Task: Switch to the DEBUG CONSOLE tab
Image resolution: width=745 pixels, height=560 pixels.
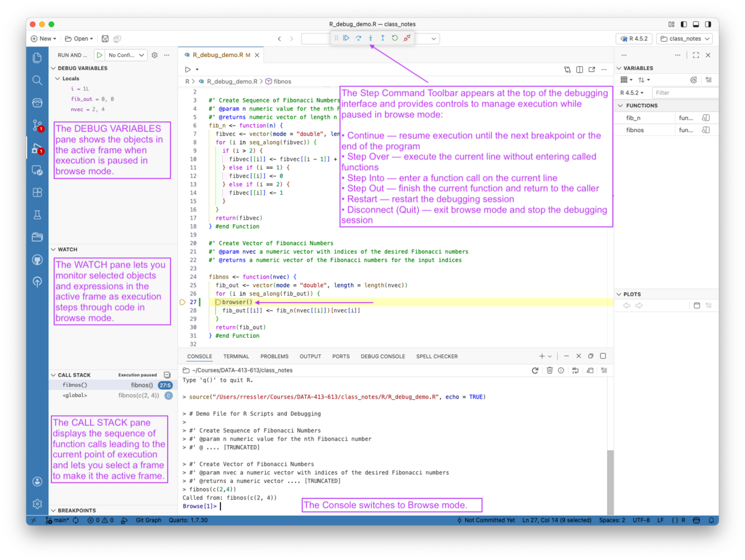Action: [x=383, y=356]
